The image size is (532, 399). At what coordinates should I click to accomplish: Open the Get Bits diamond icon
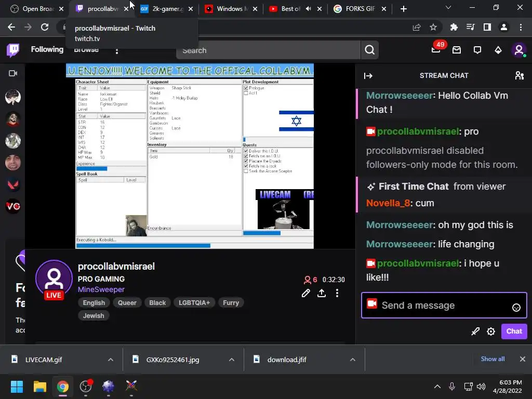point(498,50)
